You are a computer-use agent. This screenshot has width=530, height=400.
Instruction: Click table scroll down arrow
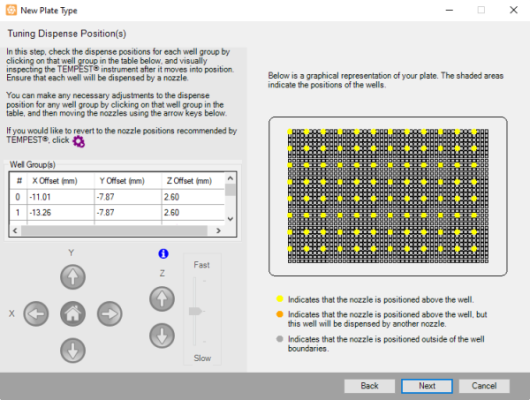[x=231, y=219]
